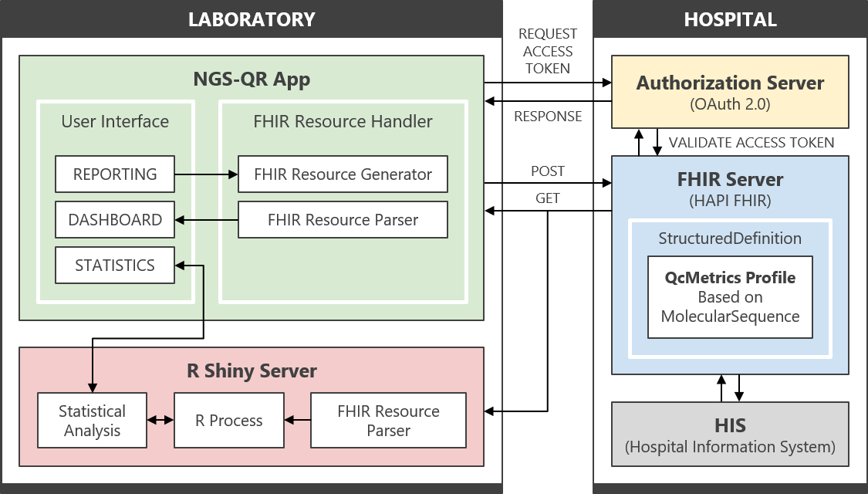Click FHIR Resource Parser in R Shiny Server
This screenshot has width=868, height=494.
tap(388, 421)
